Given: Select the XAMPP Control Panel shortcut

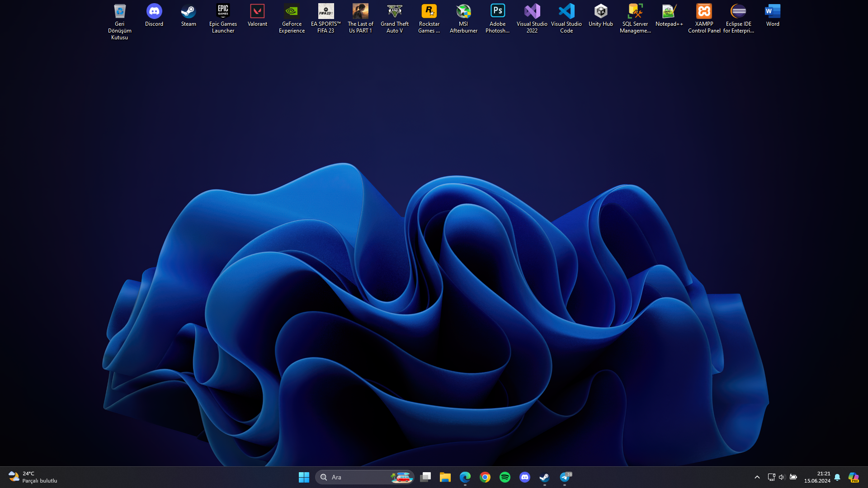Looking at the screenshot, I should (704, 19).
